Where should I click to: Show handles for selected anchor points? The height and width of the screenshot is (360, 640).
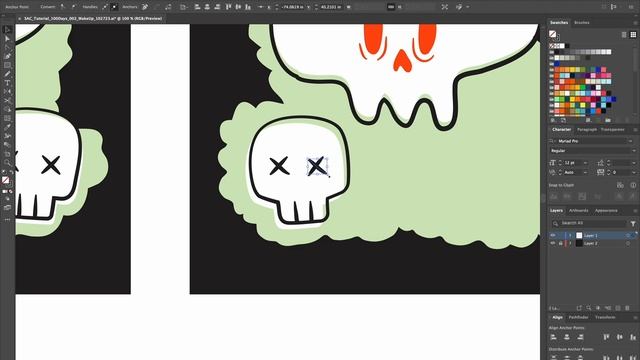coord(105,7)
